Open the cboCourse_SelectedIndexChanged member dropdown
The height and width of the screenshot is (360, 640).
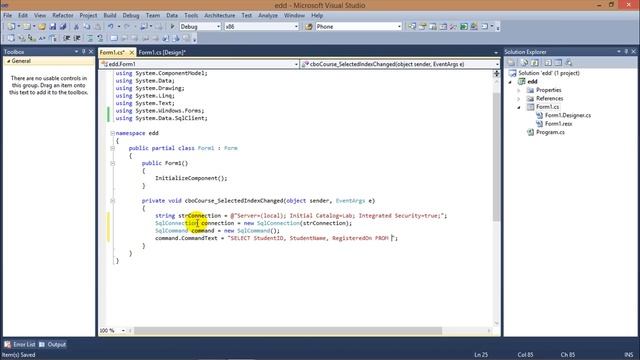(x=496, y=64)
